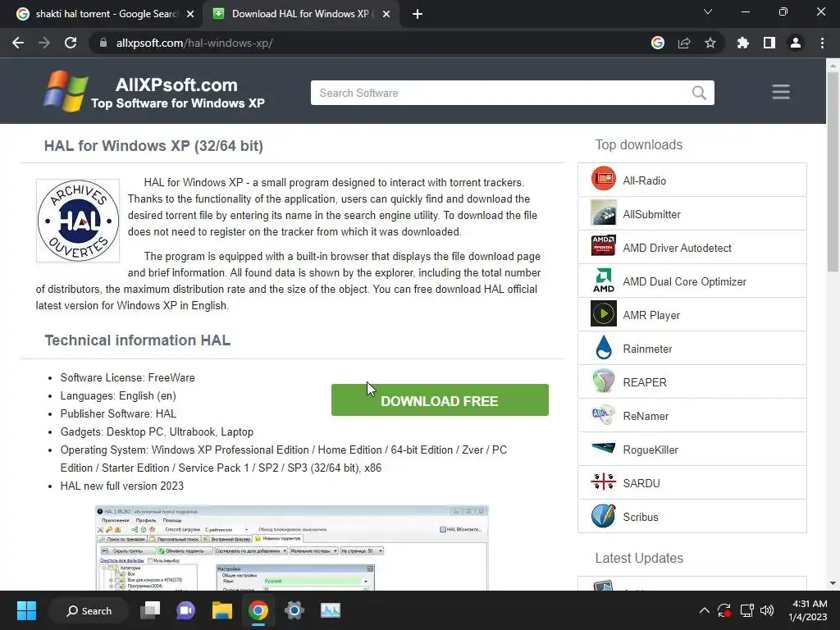
Task: Click the page vertical scrollbar thumb
Action: [833, 171]
